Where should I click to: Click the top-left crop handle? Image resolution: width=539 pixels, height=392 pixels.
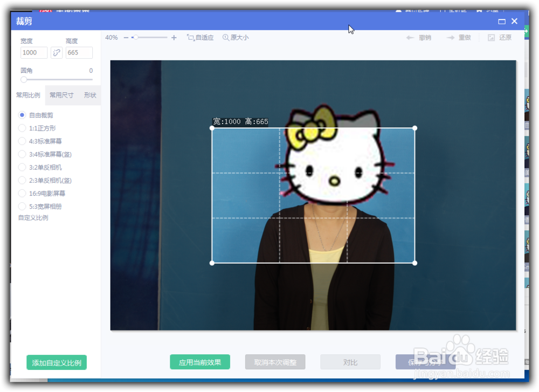pyautogui.click(x=212, y=128)
